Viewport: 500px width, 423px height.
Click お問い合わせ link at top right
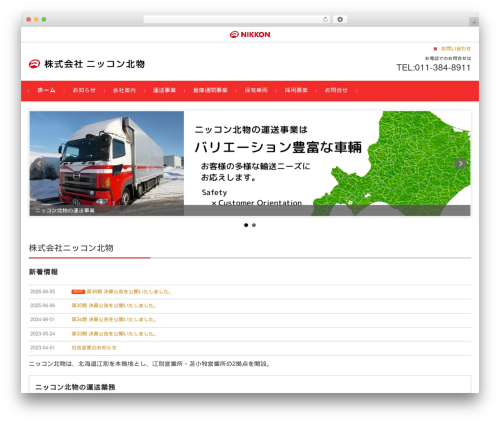click(x=456, y=49)
